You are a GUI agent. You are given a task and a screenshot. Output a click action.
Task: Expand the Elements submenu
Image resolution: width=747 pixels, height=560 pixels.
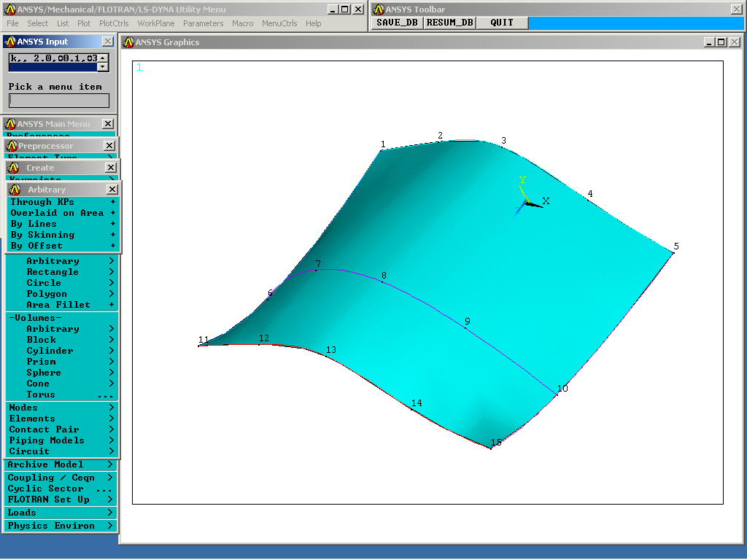click(x=62, y=419)
